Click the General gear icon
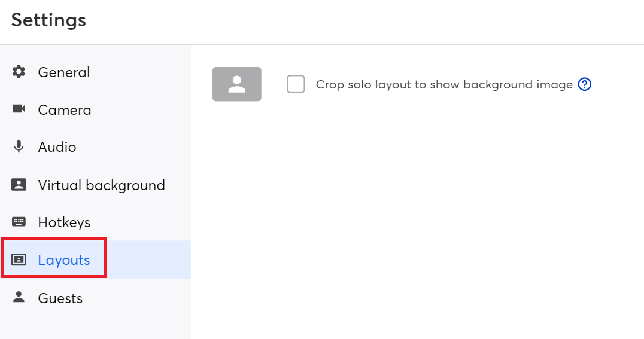This screenshot has height=339, width=644. (x=19, y=72)
